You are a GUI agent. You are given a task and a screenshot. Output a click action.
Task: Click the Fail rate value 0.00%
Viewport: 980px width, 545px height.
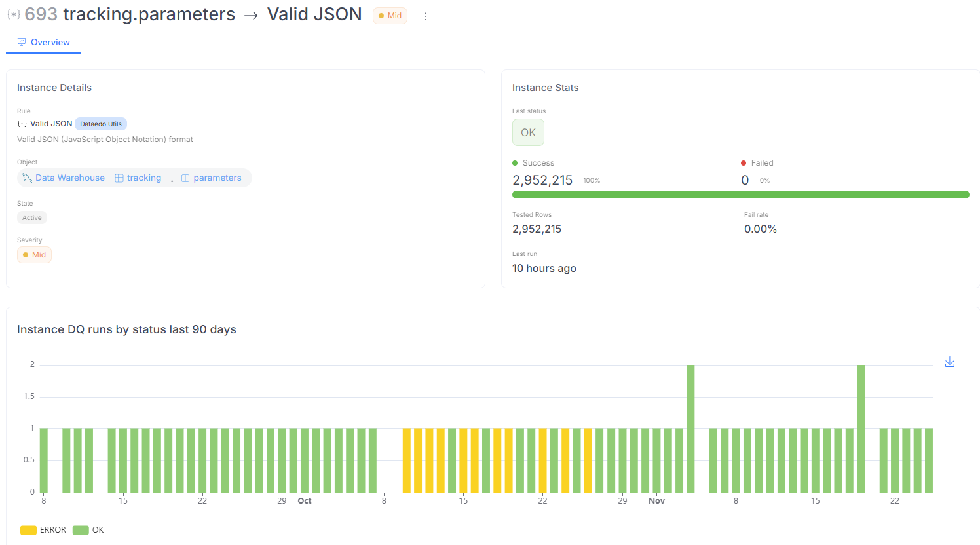761,229
